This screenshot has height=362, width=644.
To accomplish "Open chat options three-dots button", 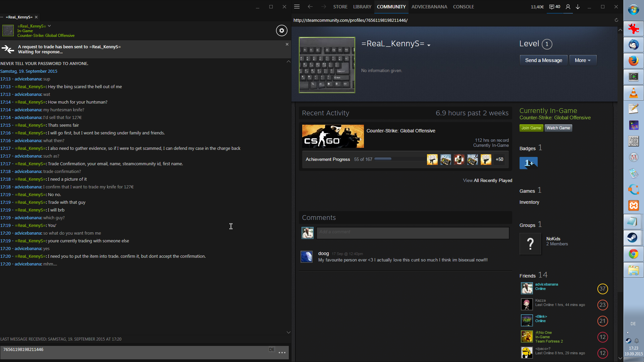I will click(x=282, y=353).
